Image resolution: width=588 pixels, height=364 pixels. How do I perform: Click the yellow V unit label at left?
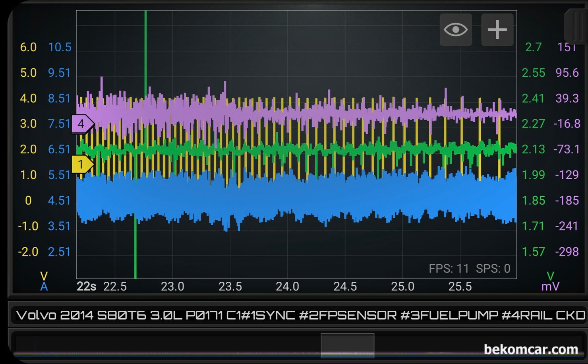click(44, 276)
